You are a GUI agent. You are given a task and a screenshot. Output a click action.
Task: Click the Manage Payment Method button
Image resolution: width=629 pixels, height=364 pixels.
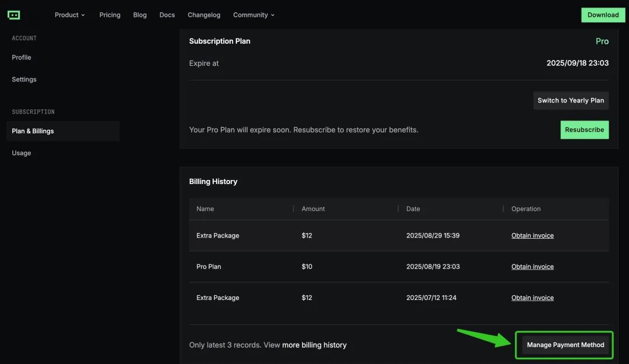click(x=565, y=345)
